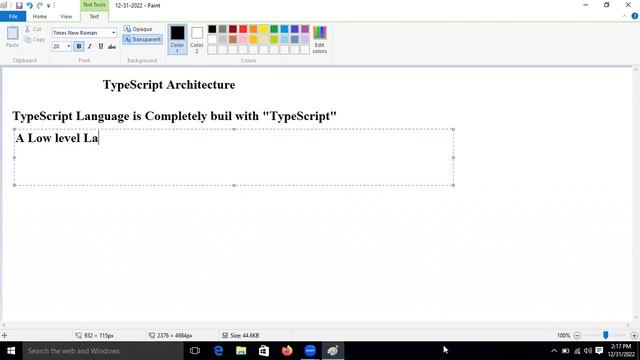
Task: Click the Cut button
Action: (33, 29)
